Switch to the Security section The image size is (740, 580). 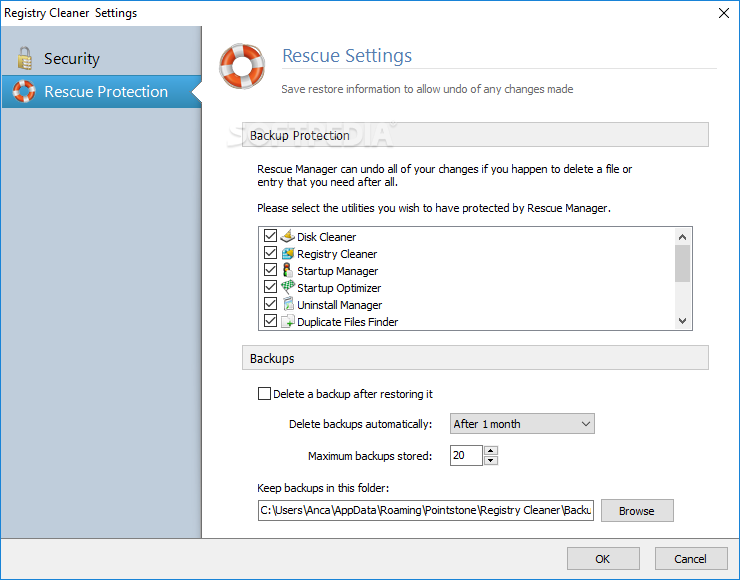(101, 59)
